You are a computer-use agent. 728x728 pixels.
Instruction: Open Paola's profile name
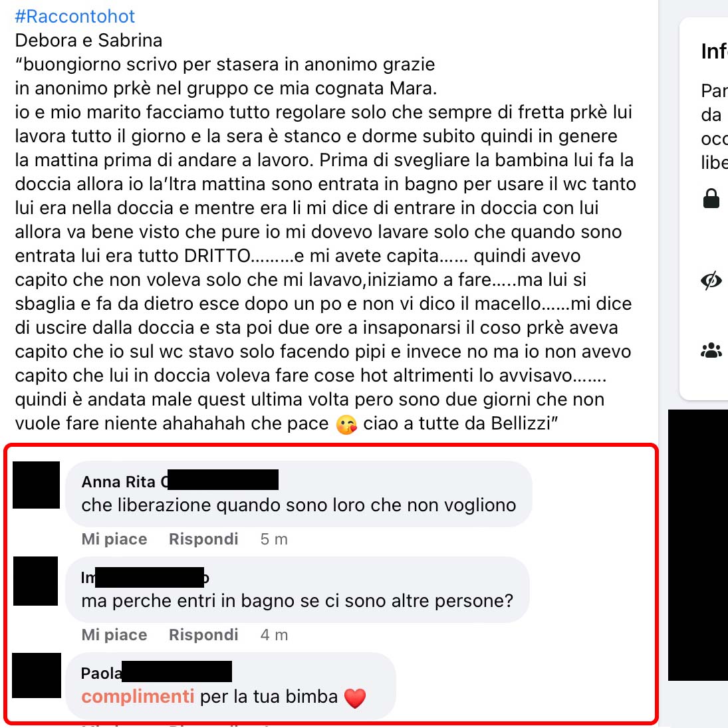coord(156,672)
